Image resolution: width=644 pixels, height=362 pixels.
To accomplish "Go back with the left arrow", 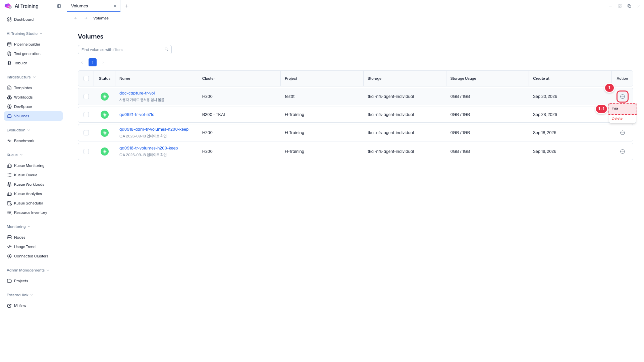I will 76,18.
